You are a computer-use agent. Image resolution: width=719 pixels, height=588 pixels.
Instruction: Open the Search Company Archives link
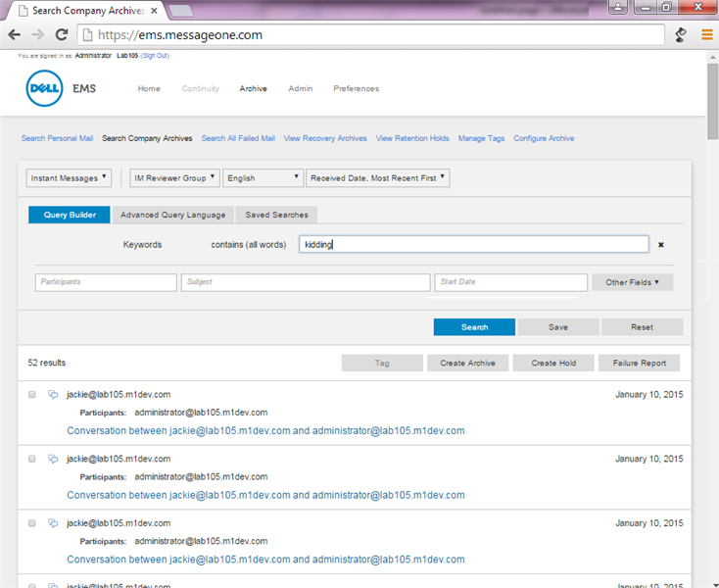coord(147,138)
